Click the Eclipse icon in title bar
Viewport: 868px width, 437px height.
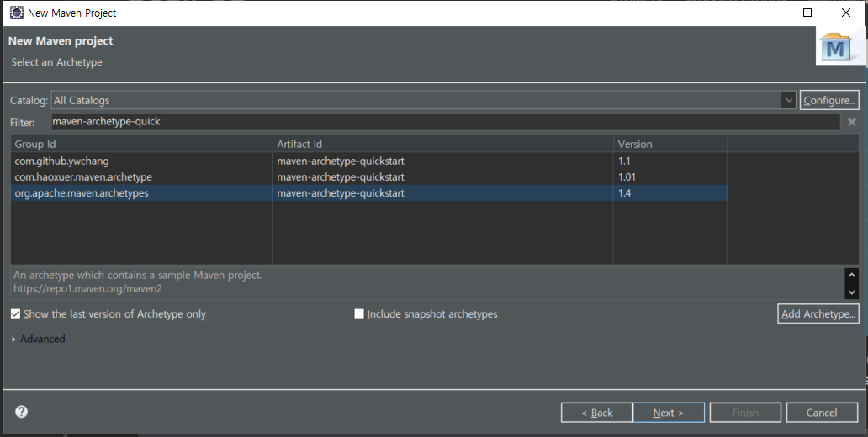coord(17,13)
